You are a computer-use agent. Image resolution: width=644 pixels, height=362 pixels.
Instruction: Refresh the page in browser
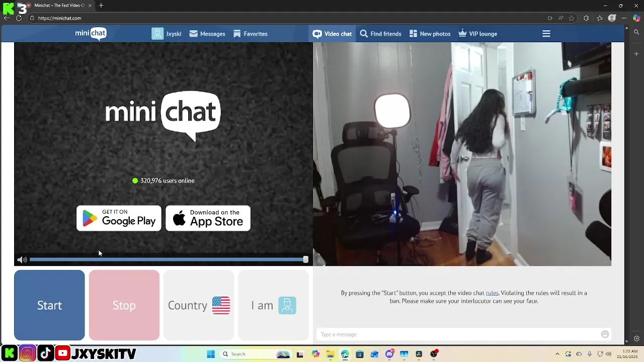[19, 18]
